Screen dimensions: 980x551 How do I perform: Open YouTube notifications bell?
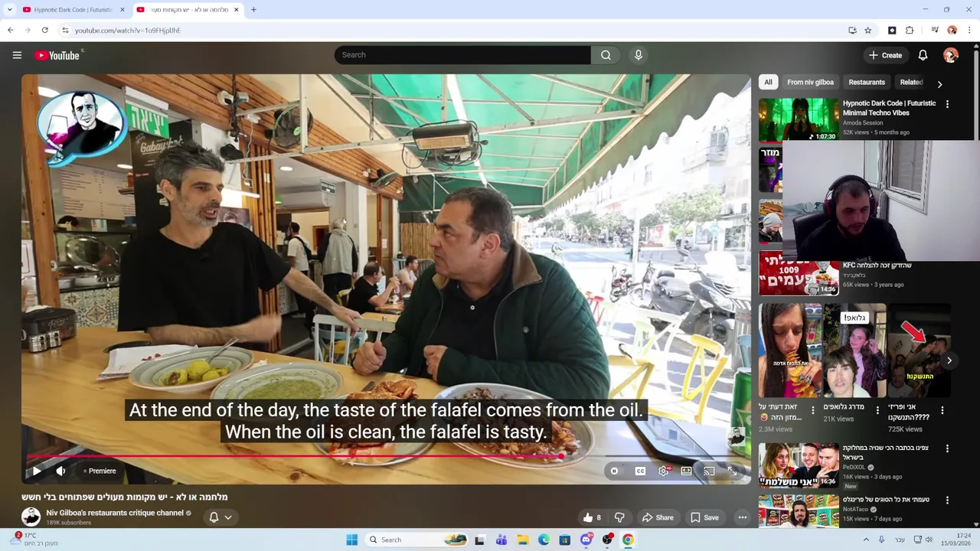923,55
